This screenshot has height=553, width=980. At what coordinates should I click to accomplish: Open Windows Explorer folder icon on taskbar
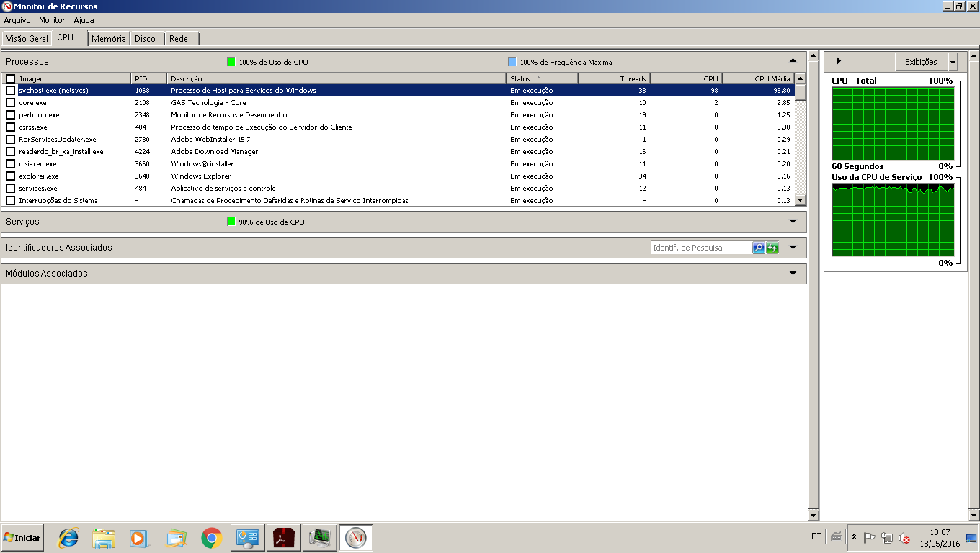point(104,538)
